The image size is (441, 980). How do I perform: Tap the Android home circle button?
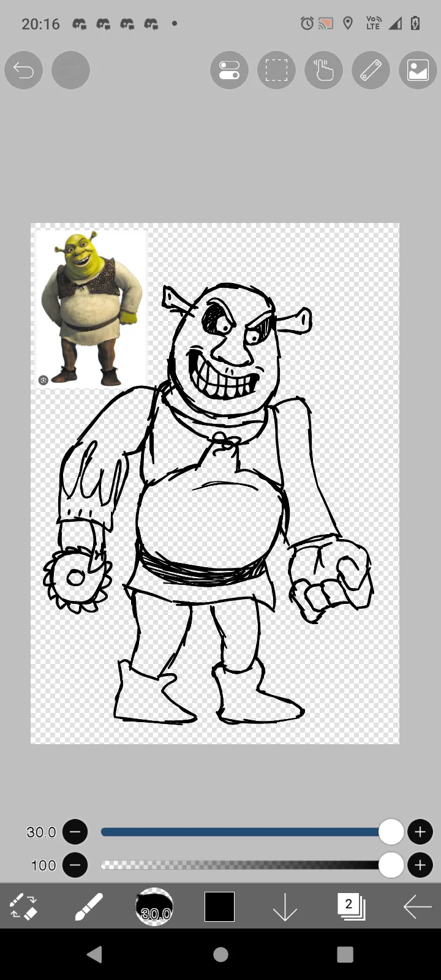[221, 954]
